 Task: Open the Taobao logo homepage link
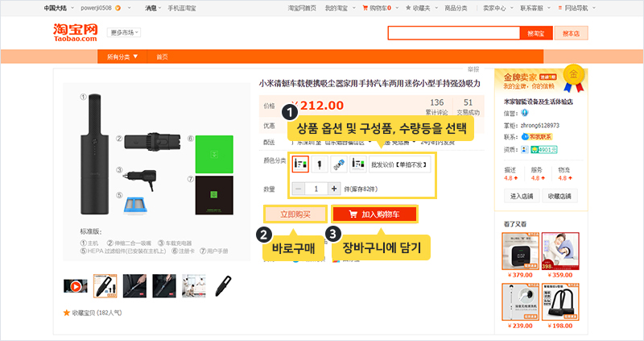pyautogui.click(x=75, y=32)
